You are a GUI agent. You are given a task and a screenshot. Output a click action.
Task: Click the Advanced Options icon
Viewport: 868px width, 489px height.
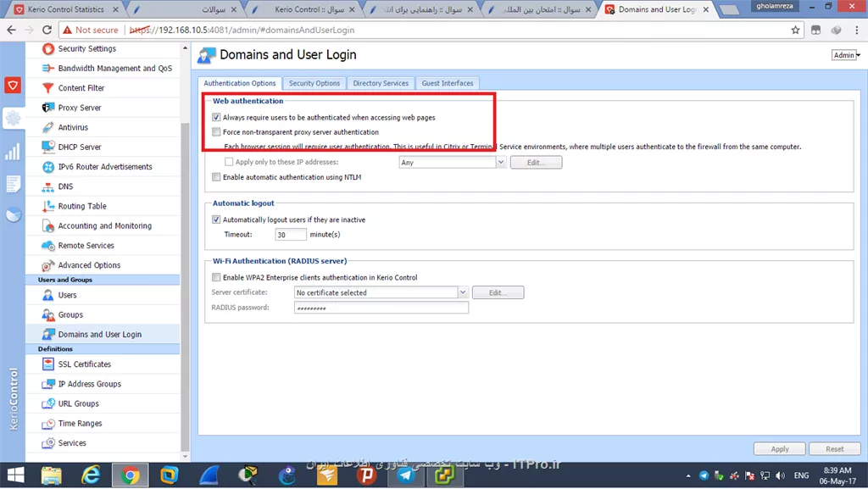[48, 265]
